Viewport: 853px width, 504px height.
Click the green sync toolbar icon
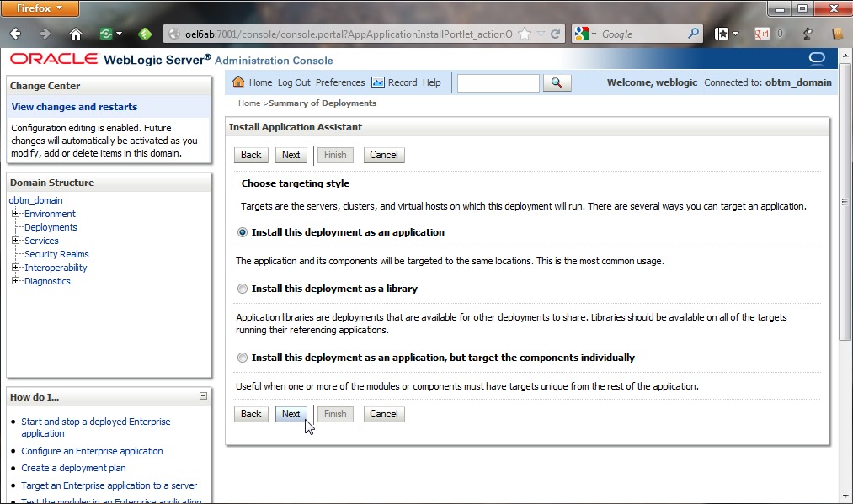pyautogui.click(x=105, y=34)
